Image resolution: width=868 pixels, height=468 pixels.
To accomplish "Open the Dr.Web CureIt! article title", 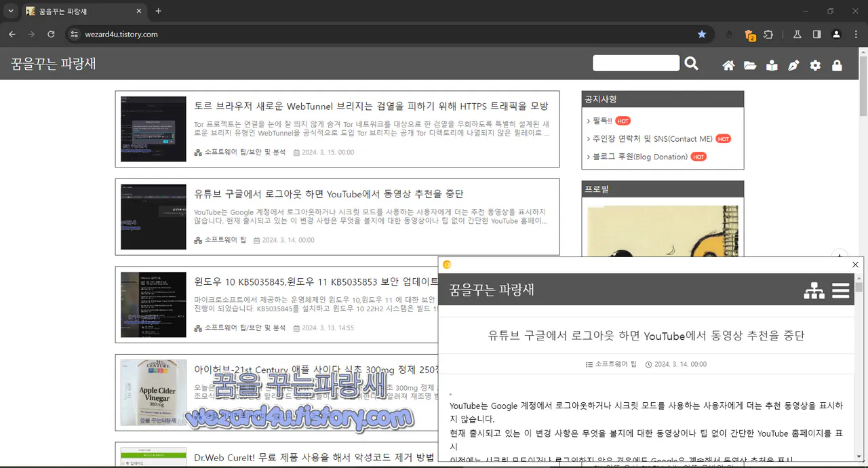I will pyautogui.click(x=314, y=457).
